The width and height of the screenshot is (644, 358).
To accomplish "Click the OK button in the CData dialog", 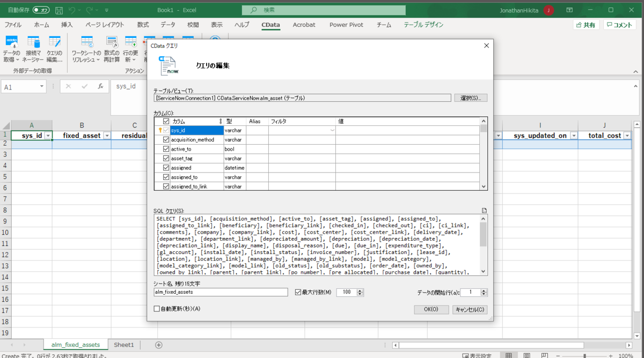I will coord(431,309).
